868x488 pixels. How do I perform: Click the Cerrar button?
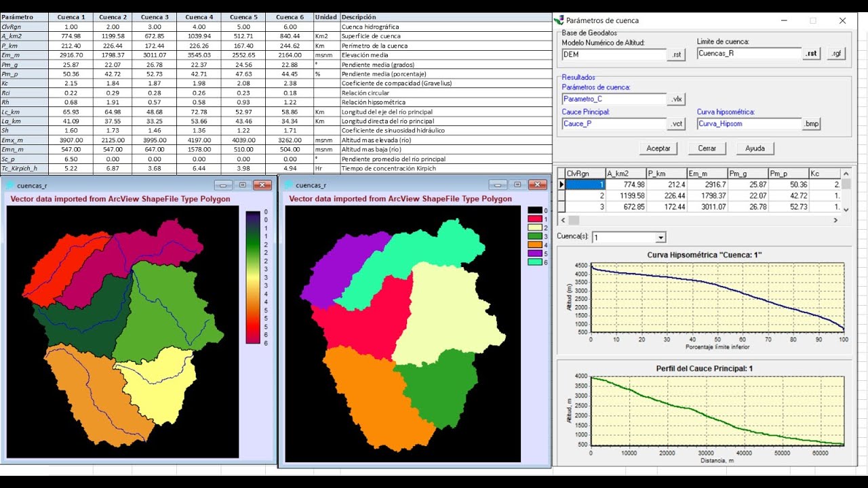click(x=707, y=148)
